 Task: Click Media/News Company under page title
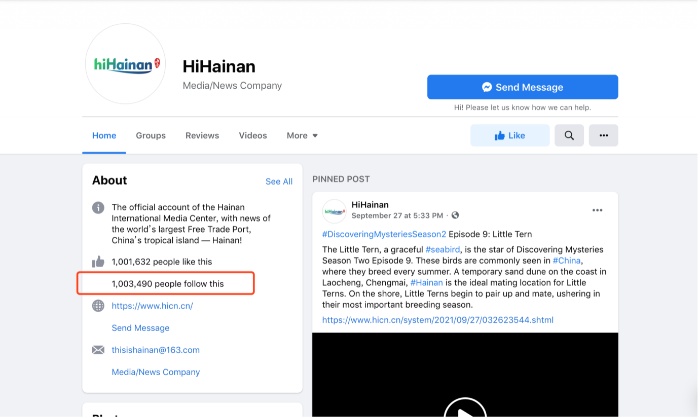232,85
